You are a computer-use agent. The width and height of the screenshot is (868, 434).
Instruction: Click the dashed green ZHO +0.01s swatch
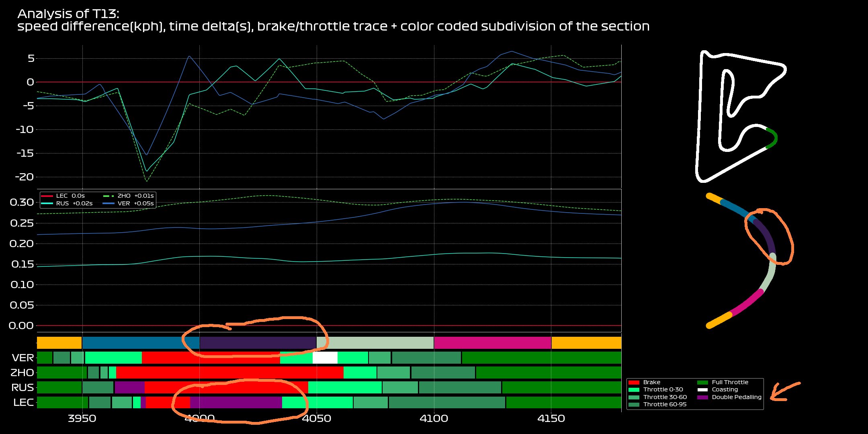[108, 196]
